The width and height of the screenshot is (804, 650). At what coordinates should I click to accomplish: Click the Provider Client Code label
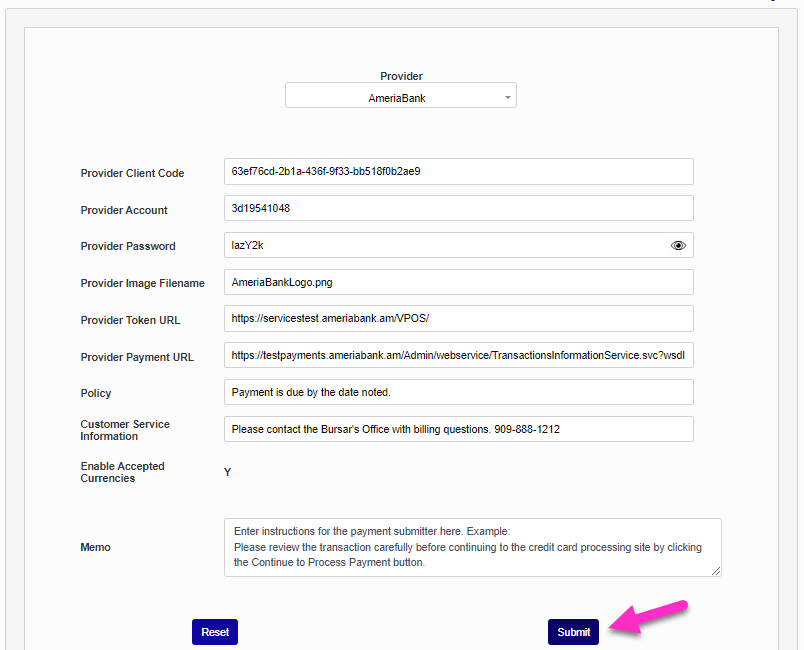point(132,173)
